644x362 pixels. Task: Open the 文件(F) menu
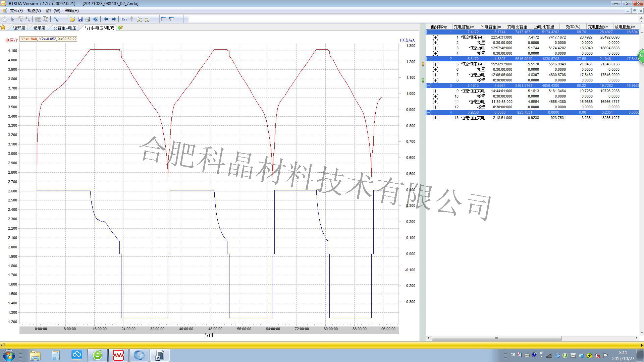(x=16, y=11)
